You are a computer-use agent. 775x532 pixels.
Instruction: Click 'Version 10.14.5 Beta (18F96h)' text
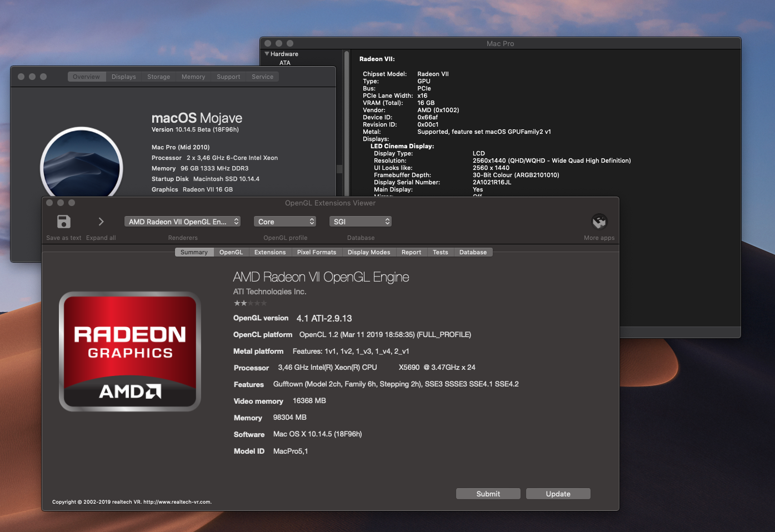point(195,129)
